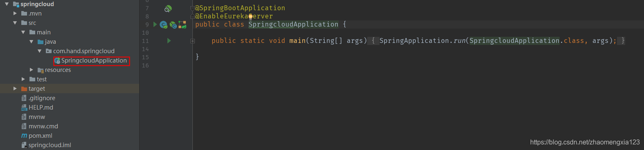Click the Spring bean class gutter icon
The image size is (644, 150).
pos(163,25)
